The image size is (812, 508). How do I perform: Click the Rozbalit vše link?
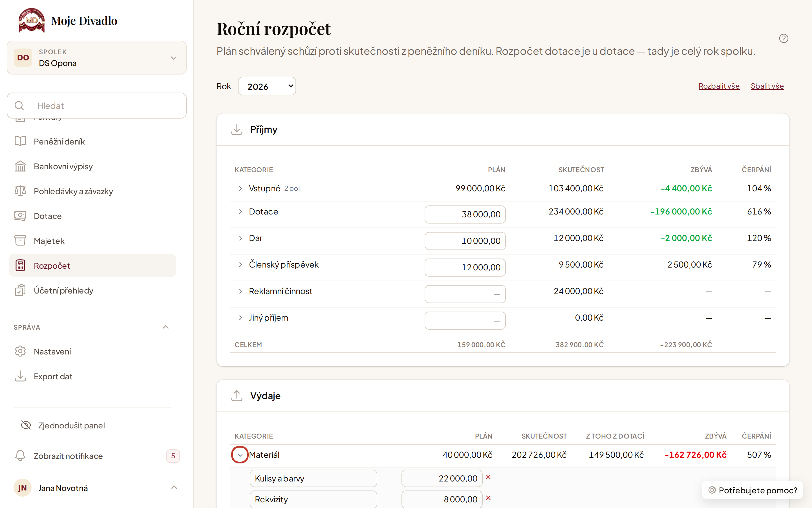(719, 86)
